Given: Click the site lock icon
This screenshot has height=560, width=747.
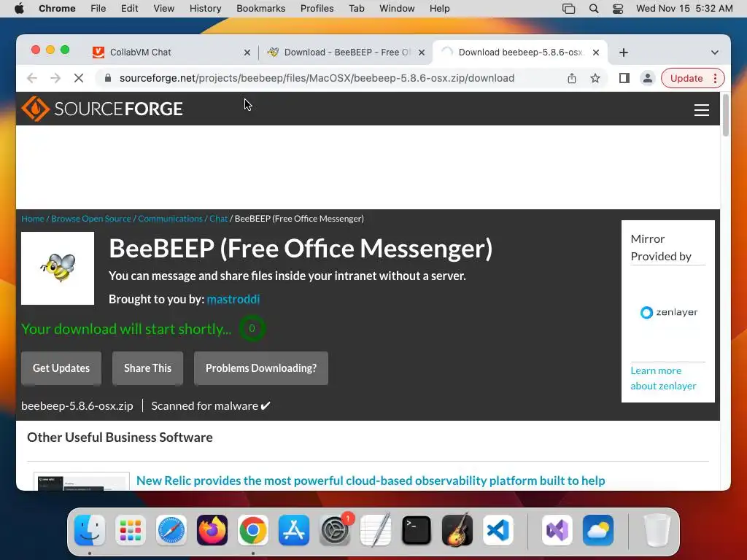Looking at the screenshot, I should pyautogui.click(x=108, y=78).
